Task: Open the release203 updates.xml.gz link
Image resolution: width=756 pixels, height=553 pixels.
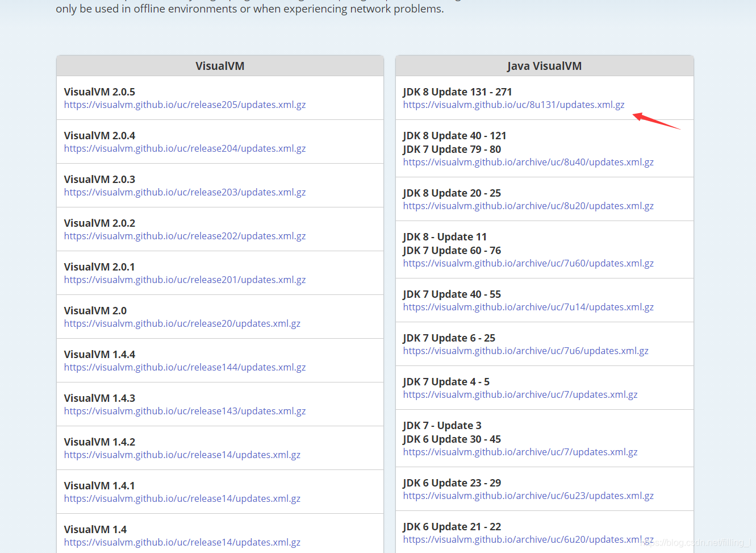Action: 185,192
